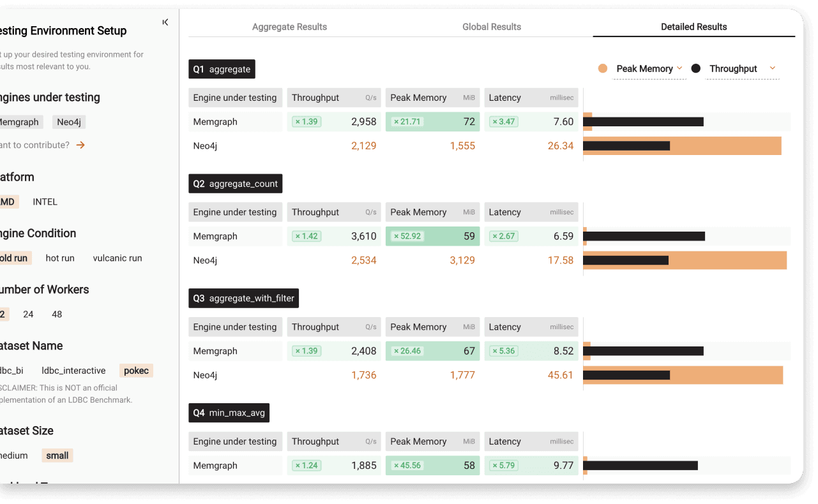
Task: Set number of workers to 48
Action: point(57,315)
